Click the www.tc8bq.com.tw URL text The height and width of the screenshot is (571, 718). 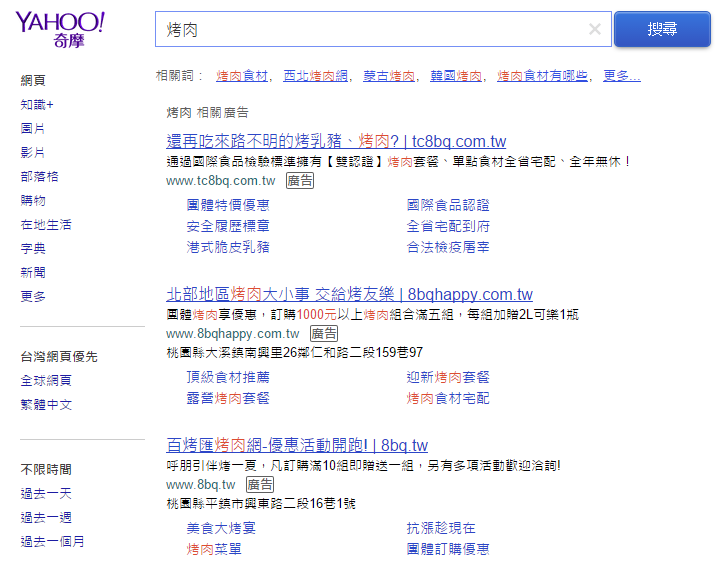coord(221,181)
